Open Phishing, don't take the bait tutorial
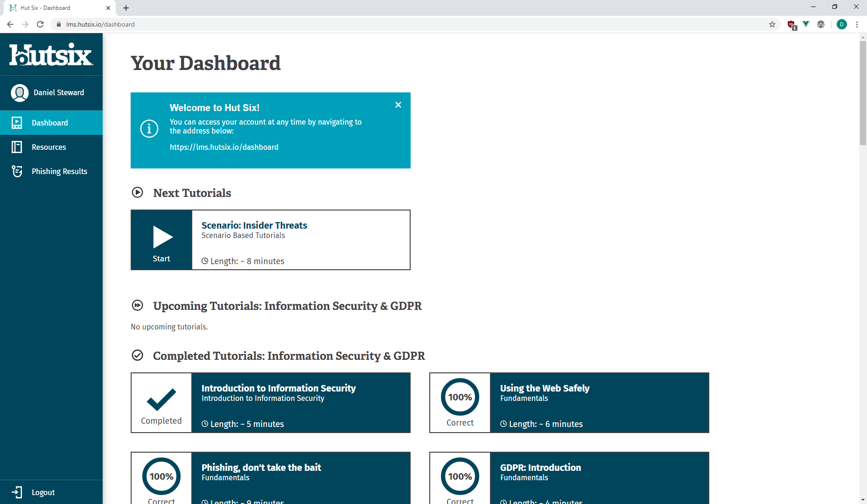867x504 pixels. [x=261, y=468]
